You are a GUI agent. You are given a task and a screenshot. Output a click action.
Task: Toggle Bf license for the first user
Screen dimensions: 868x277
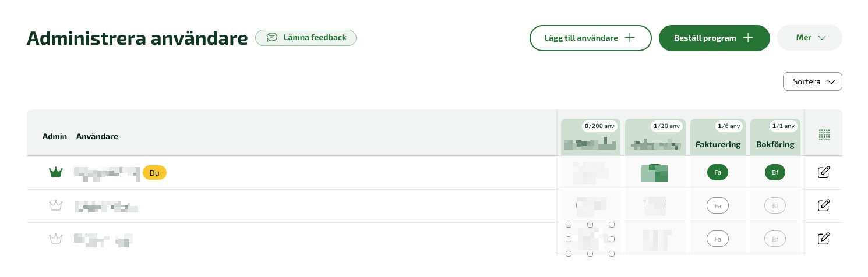[775, 172]
